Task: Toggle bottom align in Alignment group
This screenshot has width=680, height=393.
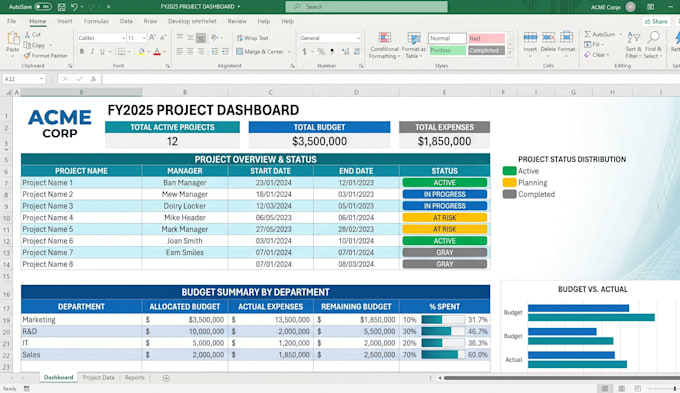Action: coord(201,38)
